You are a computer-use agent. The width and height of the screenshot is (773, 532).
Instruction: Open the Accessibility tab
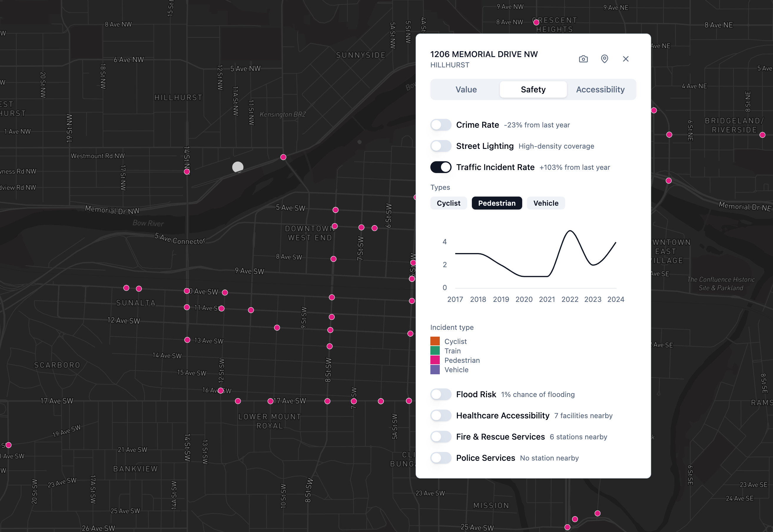[x=600, y=89]
